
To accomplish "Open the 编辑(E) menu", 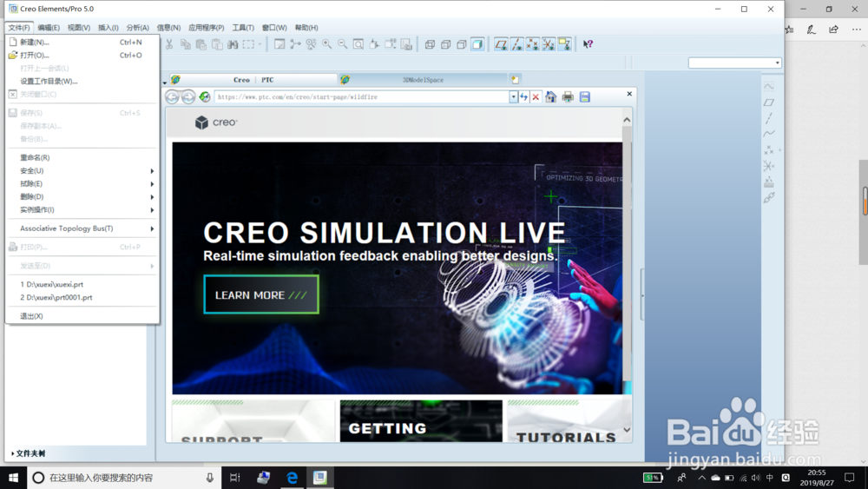I will [x=49, y=28].
